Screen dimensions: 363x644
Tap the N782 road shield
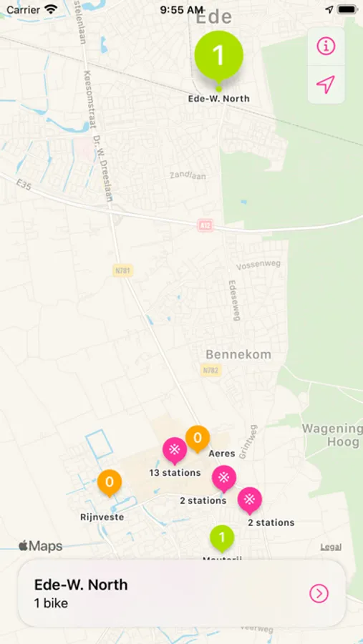click(211, 370)
